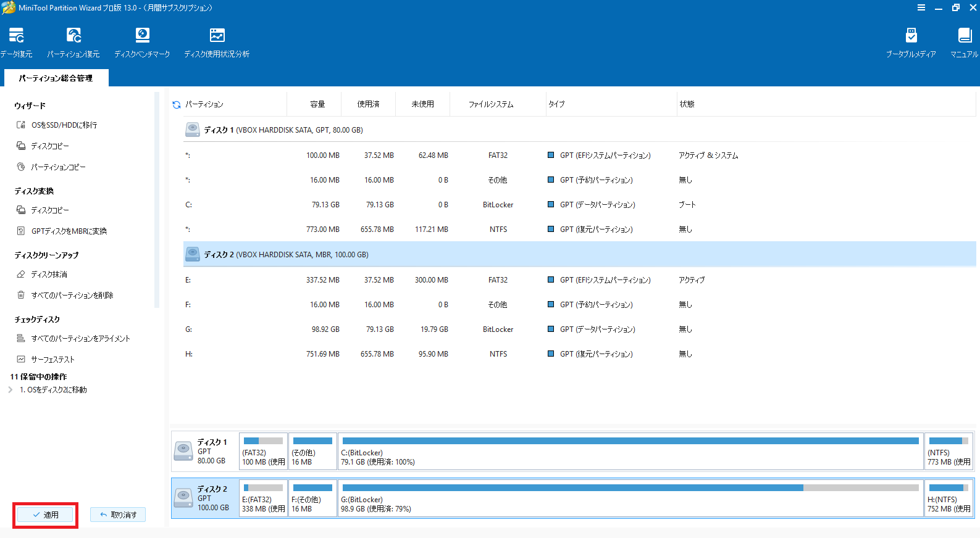Click G:(BitLocker) block in disk map
The width and height of the screenshot is (980, 538).
(630, 498)
